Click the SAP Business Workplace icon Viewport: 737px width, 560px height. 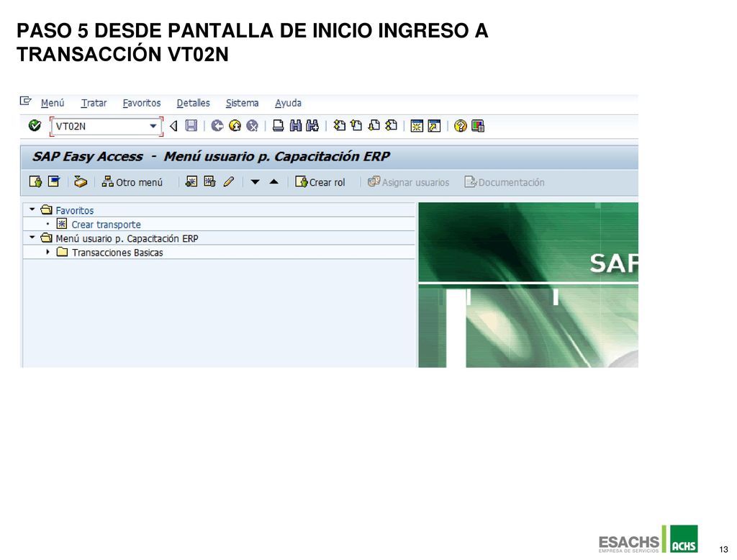[81, 181]
